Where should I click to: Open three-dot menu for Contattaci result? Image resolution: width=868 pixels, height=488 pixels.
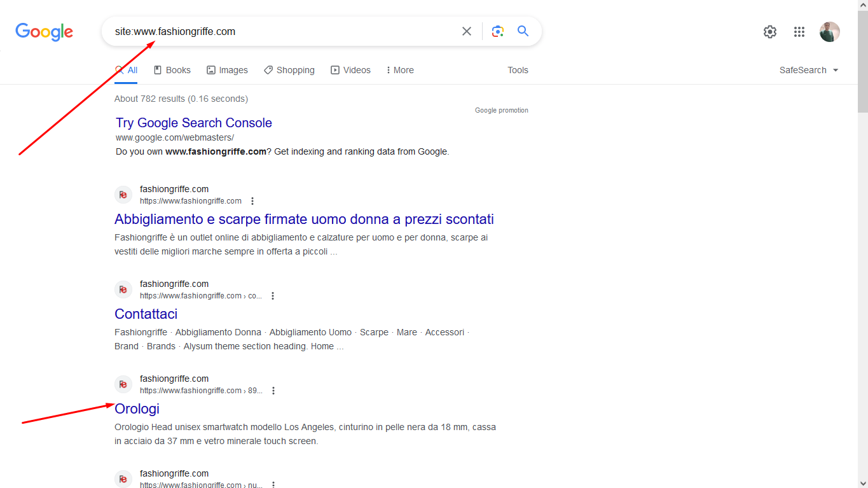[273, 296]
